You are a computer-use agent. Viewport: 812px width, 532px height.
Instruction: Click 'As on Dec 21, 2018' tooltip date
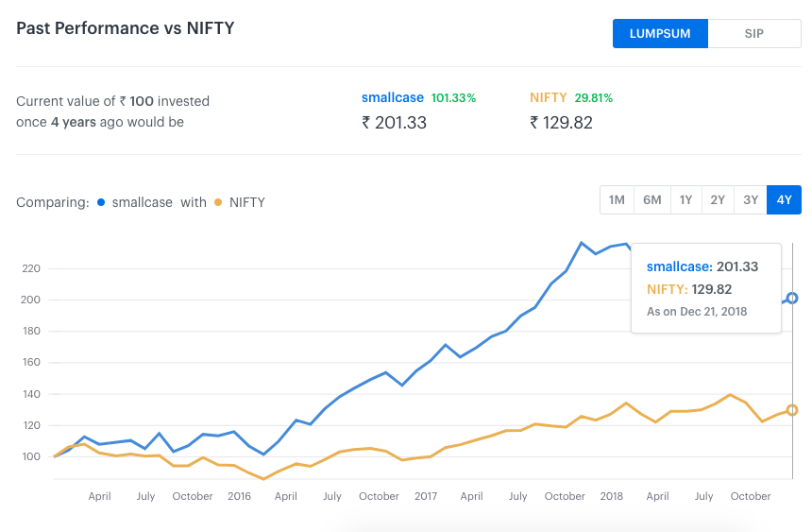click(x=697, y=312)
